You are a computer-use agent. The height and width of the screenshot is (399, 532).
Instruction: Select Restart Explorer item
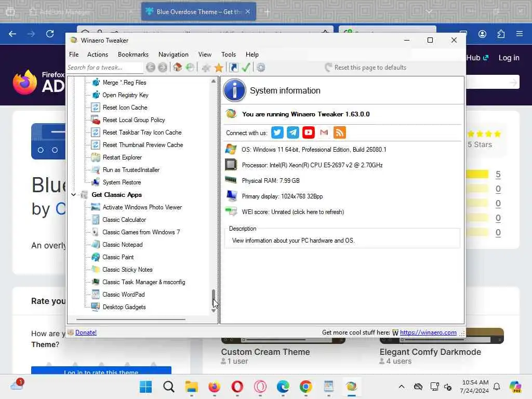[122, 157]
